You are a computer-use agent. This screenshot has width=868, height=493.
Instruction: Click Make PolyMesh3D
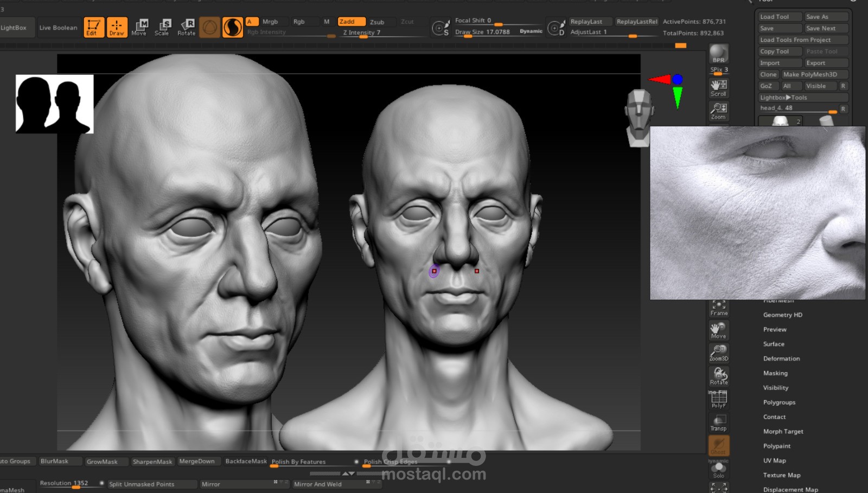tap(814, 74)
